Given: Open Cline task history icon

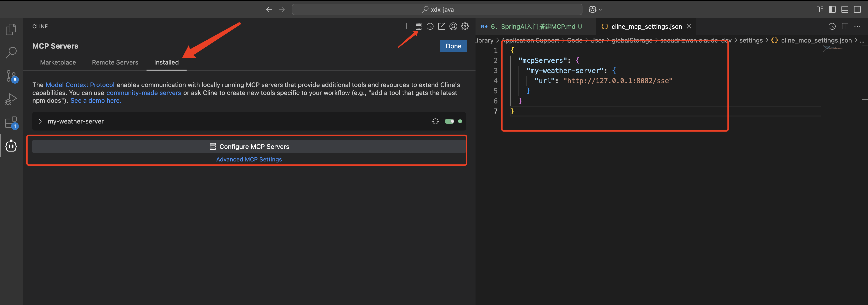Looking at the screenshot, I should click(430, 26).
